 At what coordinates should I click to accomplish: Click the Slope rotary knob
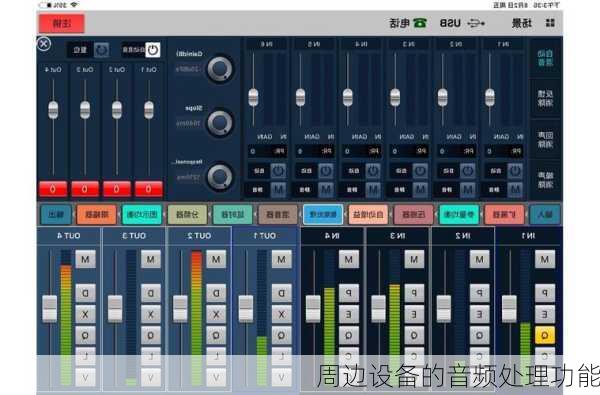pos(220,123)
